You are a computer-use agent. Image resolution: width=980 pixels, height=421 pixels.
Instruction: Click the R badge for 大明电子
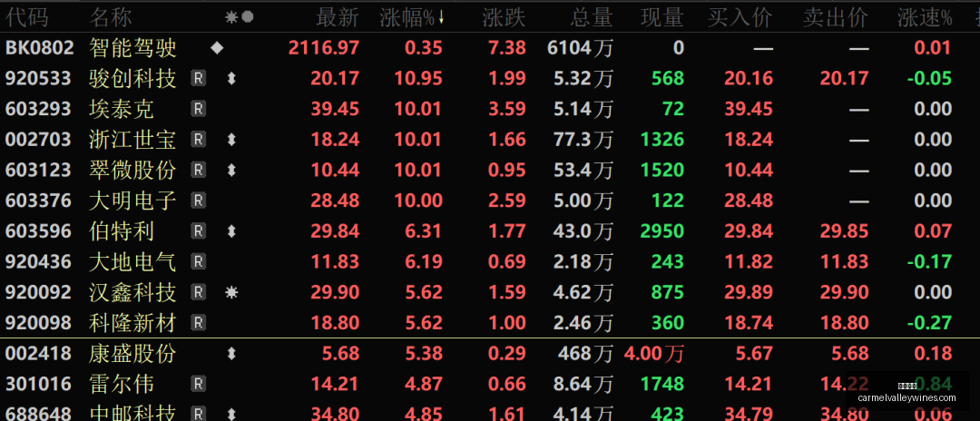pos(198,201)
